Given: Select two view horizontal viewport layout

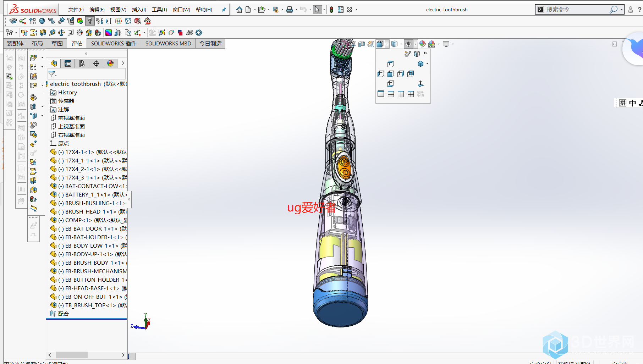Looking at the screenshot, I should tap(391, 94).
